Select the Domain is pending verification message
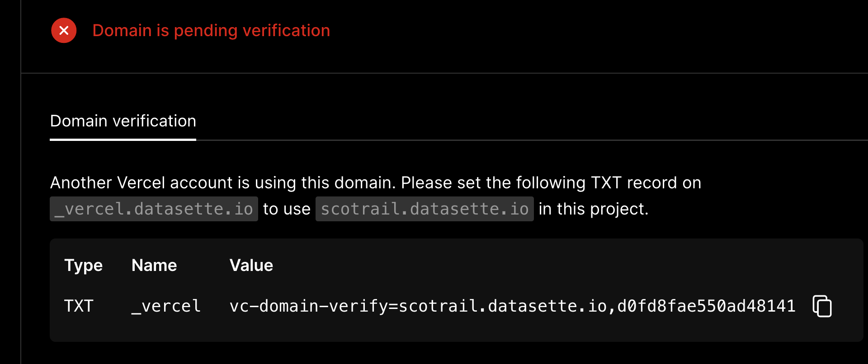Screen dimensions: 868x364 pos(212,30)
